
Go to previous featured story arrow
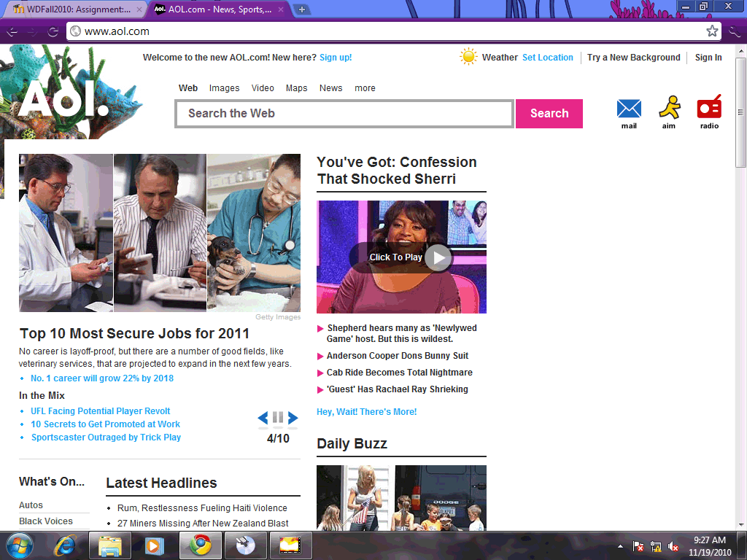pos(263,418)
